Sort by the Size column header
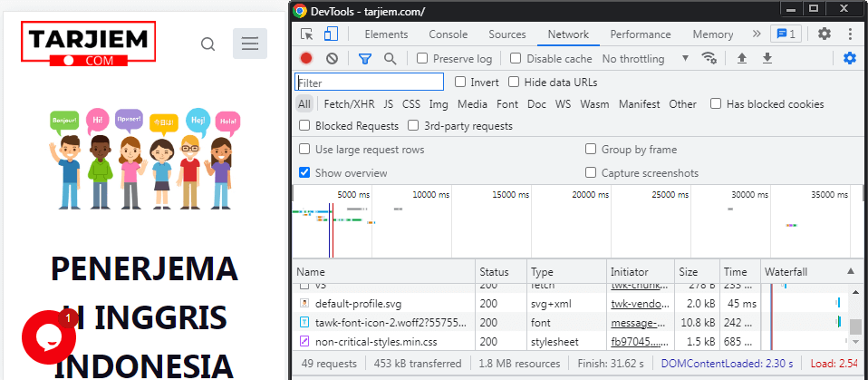Image resolution: width=868 pixels, height=380 pixels. pos(698,271)
